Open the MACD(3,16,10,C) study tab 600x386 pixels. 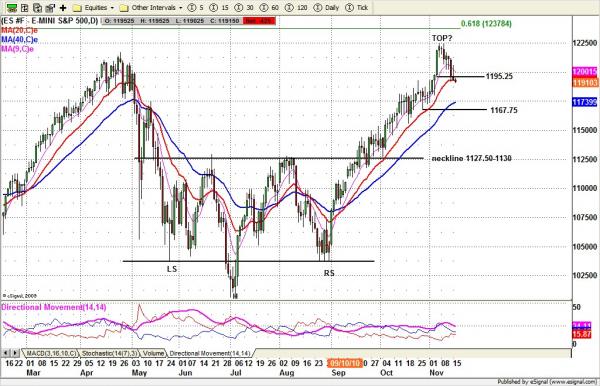point(51,353)
